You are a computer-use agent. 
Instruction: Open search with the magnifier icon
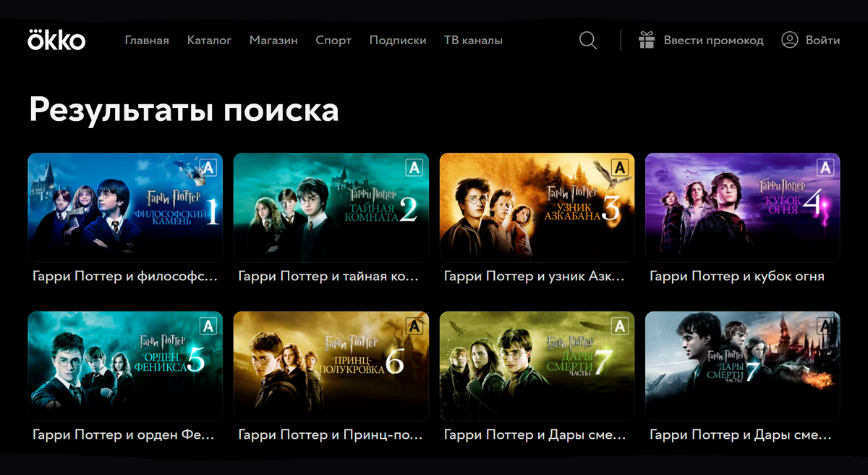point(588,41)
